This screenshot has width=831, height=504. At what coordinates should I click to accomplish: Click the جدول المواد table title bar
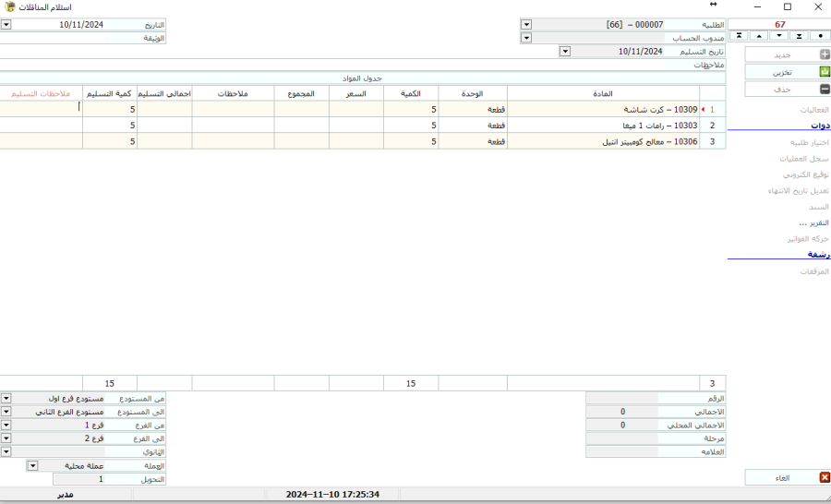click(x=363, y=78)
